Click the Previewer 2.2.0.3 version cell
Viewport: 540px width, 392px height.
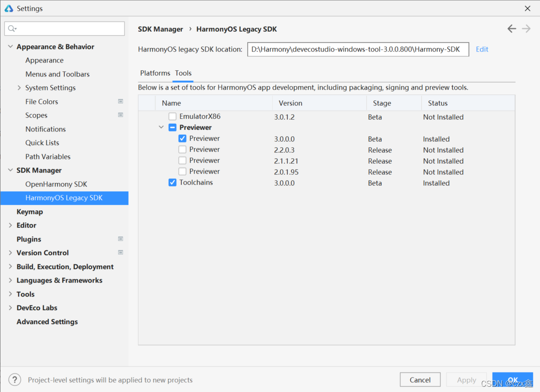tap(284, 150)
